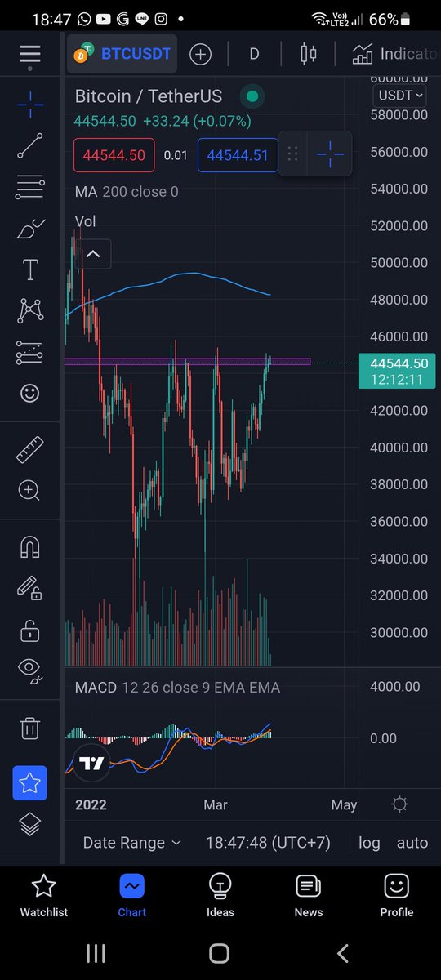Select the brush drawing tool

[x=30, y=229]
